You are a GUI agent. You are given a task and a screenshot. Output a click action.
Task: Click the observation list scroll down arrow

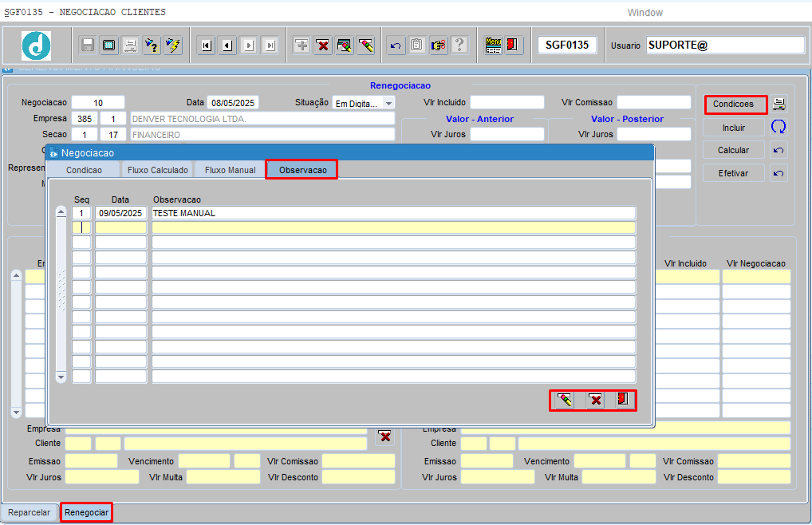point(61,377)
